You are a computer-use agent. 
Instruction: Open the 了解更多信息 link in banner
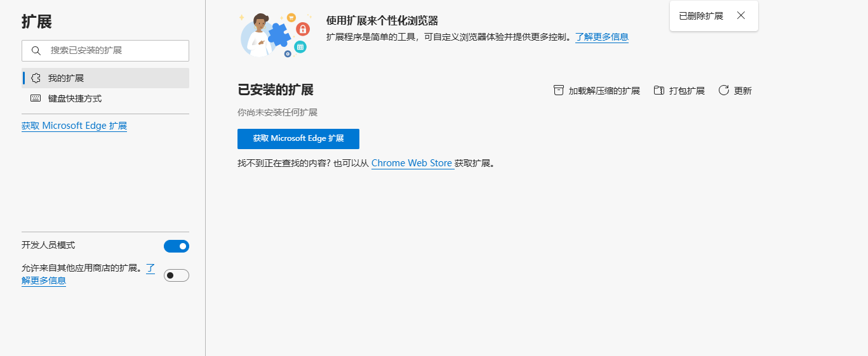(x=602, y=37)
